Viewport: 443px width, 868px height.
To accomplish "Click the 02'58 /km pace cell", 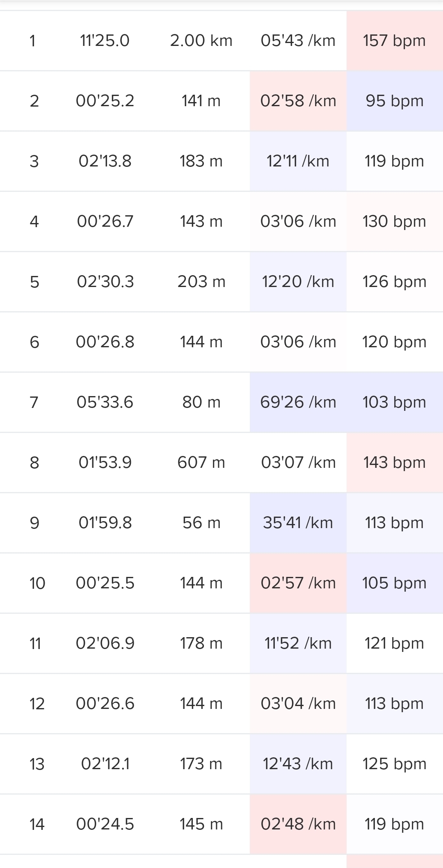I will click(x=298, y=101).
